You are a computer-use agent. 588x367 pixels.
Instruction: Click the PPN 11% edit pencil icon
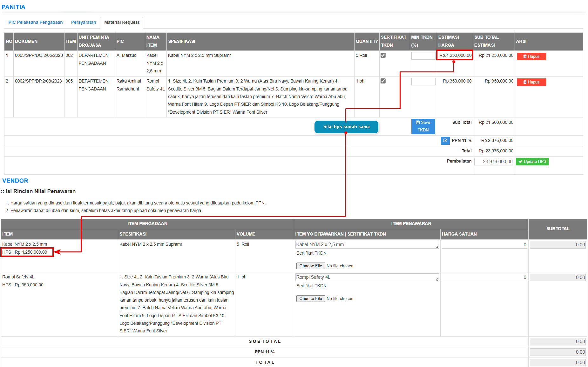pos(445,141)
